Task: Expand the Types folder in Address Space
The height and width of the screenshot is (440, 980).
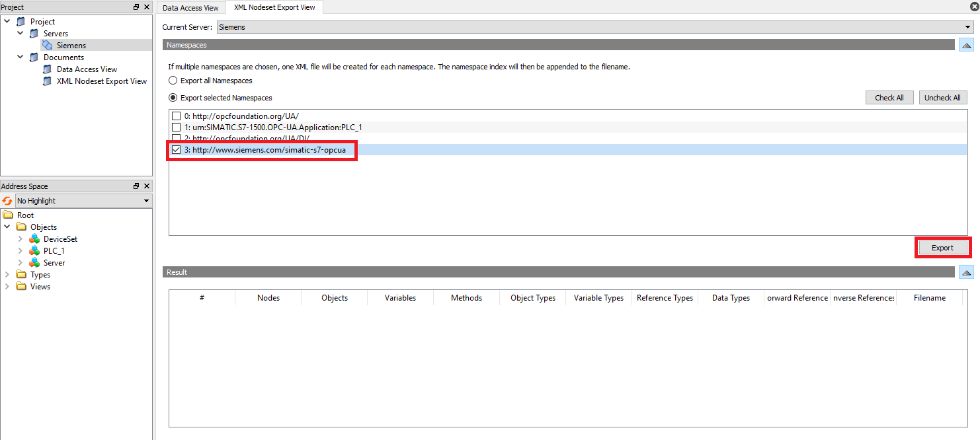Action: click(7, 275)
